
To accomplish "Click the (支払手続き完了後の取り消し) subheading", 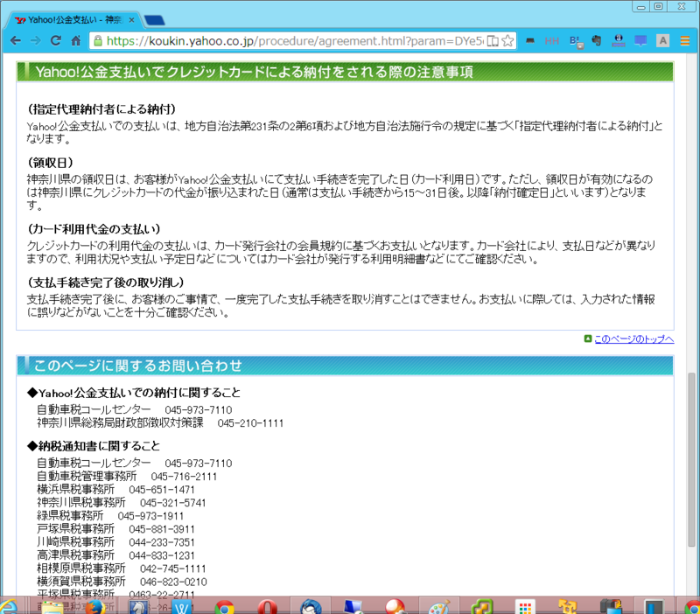I will [105, 283].
